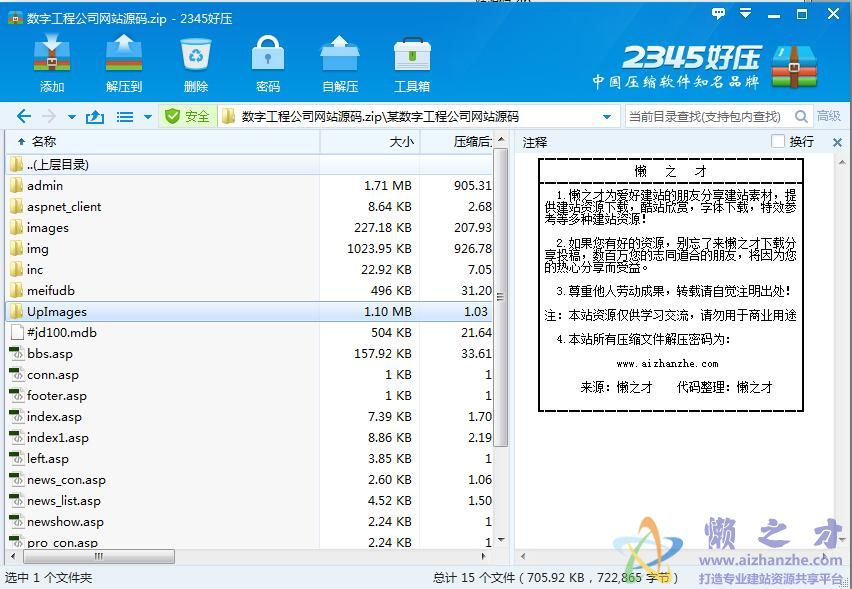Click the www.aizhanzhe.com text in comment
The width and height of the screenshot is (852, 589).
click(667, 364)
